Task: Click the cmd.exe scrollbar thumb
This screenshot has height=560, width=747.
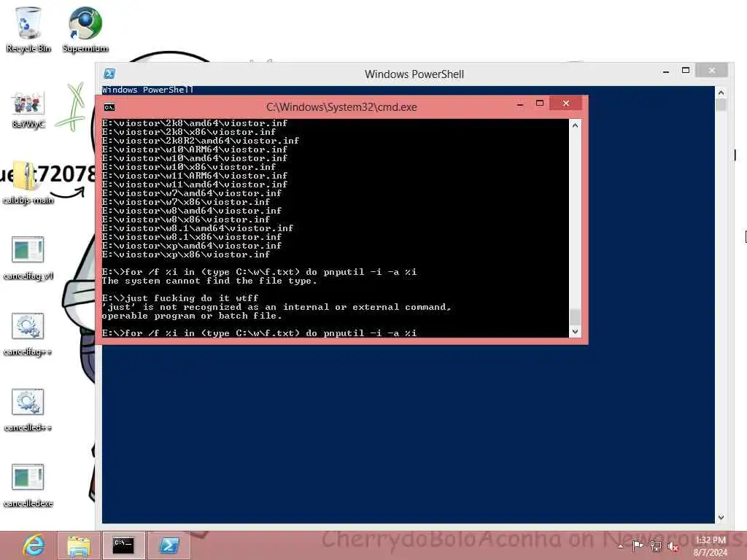Action: [575, 316]
